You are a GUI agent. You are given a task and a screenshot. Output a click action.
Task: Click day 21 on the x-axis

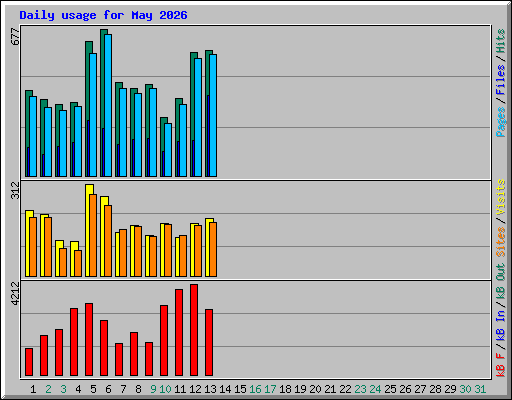pyautogui.click(x=330, y=389)
